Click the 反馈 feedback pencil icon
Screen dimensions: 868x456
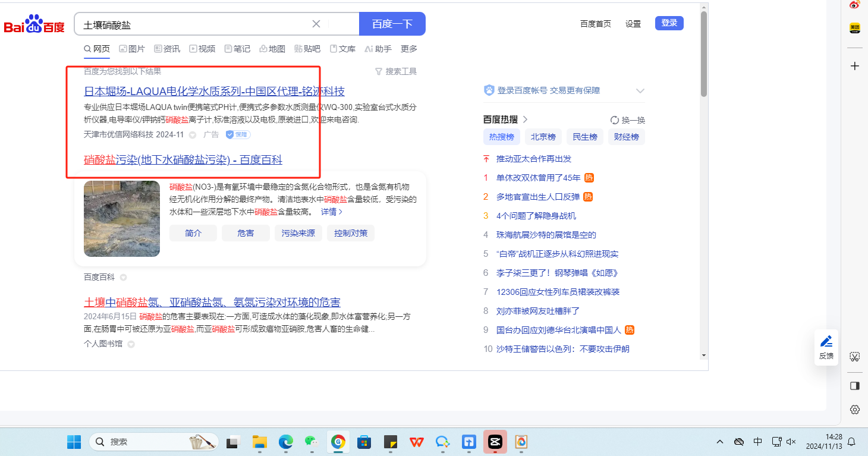pyautogui.click(x=826, y=341)
